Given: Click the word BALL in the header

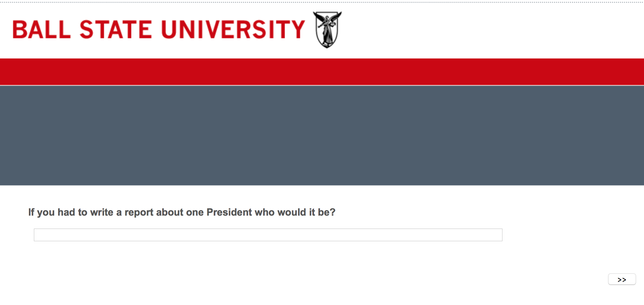Looking at the screenshot, I should click(42, 30).
